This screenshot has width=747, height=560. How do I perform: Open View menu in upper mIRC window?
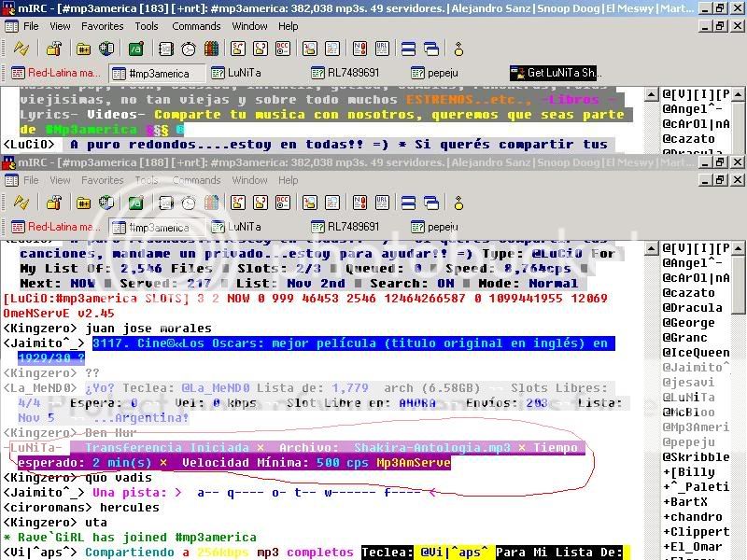[60, 26]
